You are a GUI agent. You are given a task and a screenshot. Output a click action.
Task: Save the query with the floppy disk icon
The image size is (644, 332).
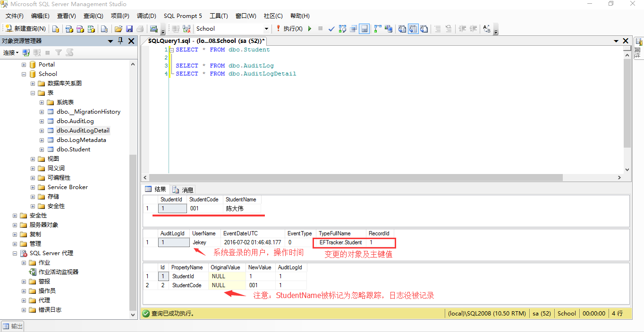(x=129, y=29)
